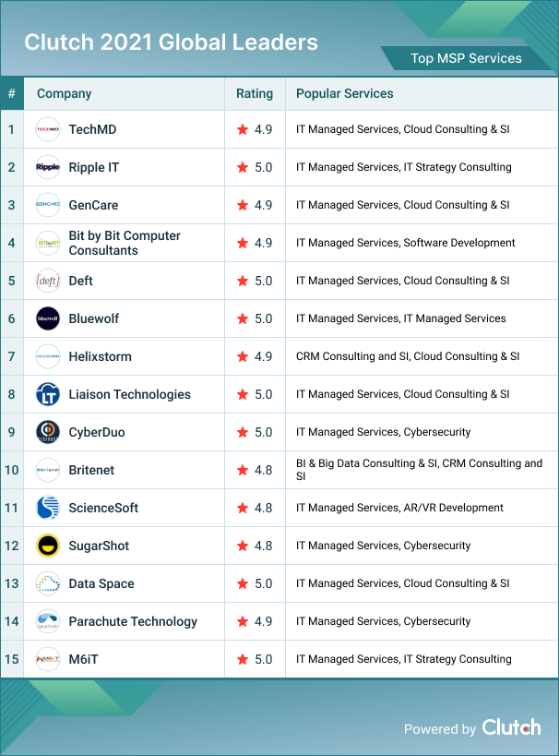Click 'IT Managed Services, AR/VR Development' text
Screen dimensions: 559x756
(x=399, y=508)
